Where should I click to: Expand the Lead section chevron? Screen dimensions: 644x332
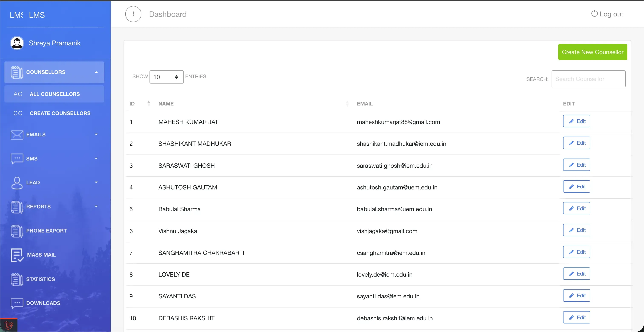pyautogui.click(x=96, y=182)
